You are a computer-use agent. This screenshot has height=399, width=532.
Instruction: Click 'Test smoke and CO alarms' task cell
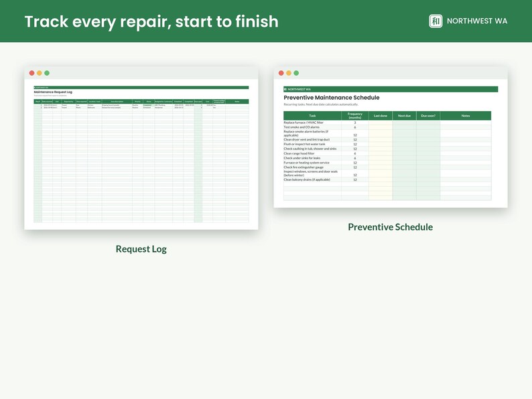point(312,127)
